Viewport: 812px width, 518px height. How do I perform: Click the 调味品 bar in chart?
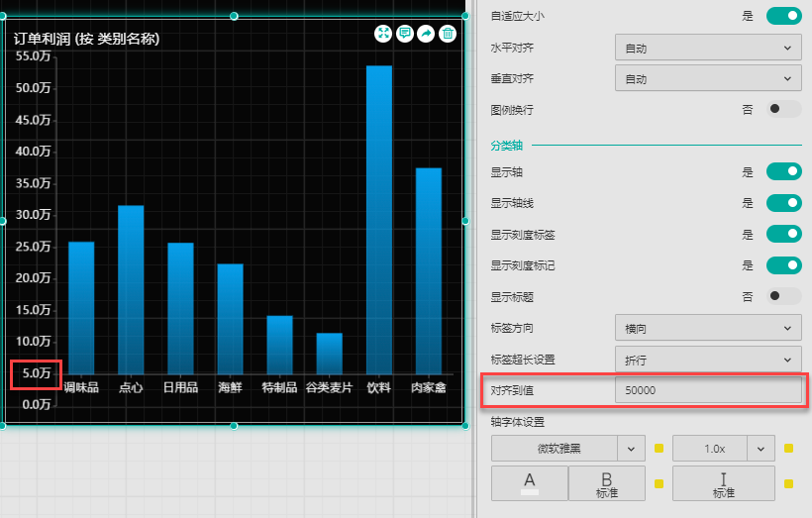(81, 308)
